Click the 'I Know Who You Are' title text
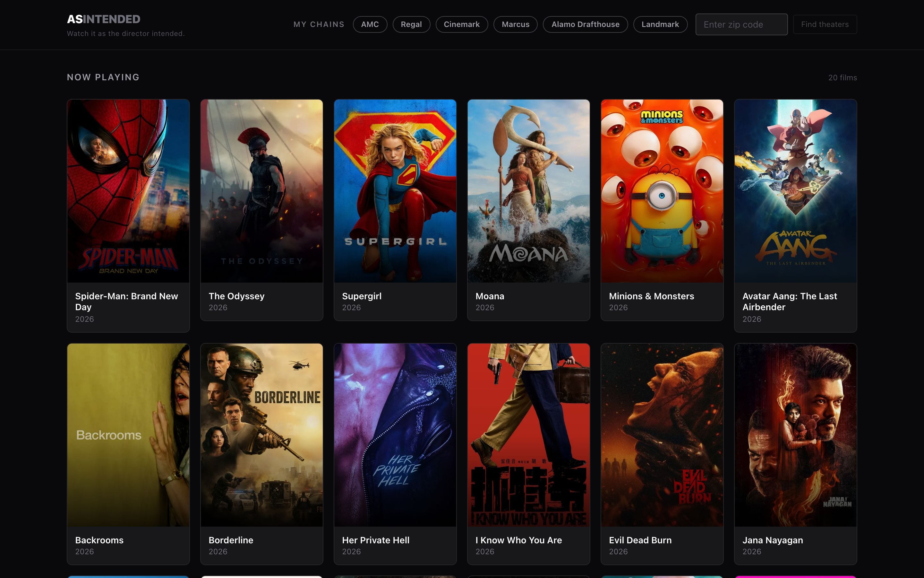Screen dimensions: 924x578 tap(518, 540)
